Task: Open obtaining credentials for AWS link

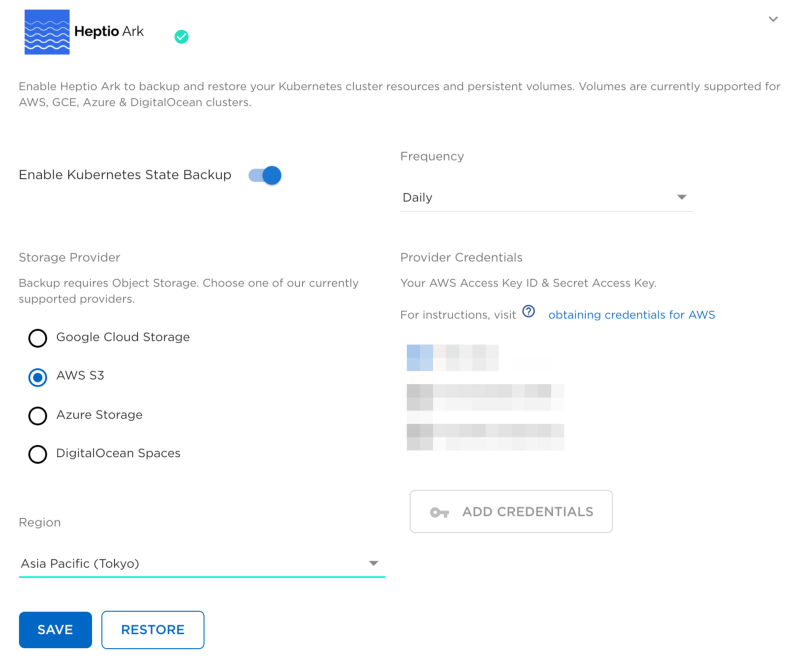Action: (632, 315)
